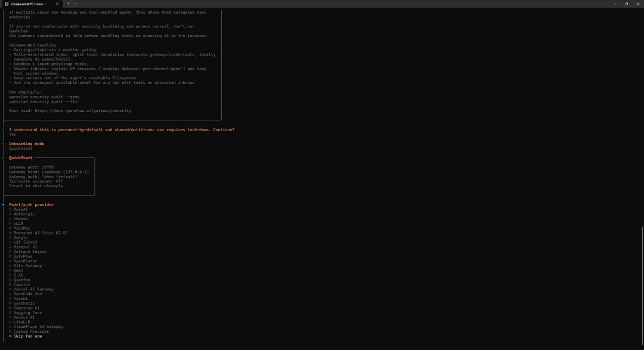Screen dimensions: 644x350
Task: Select the xAI (Grok) option
Action: [23, 242]
